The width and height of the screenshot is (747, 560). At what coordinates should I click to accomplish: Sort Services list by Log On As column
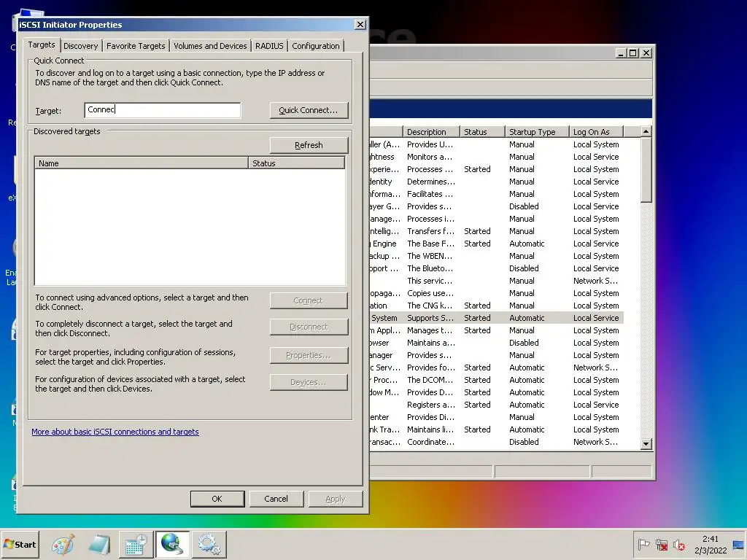(597, 132)
